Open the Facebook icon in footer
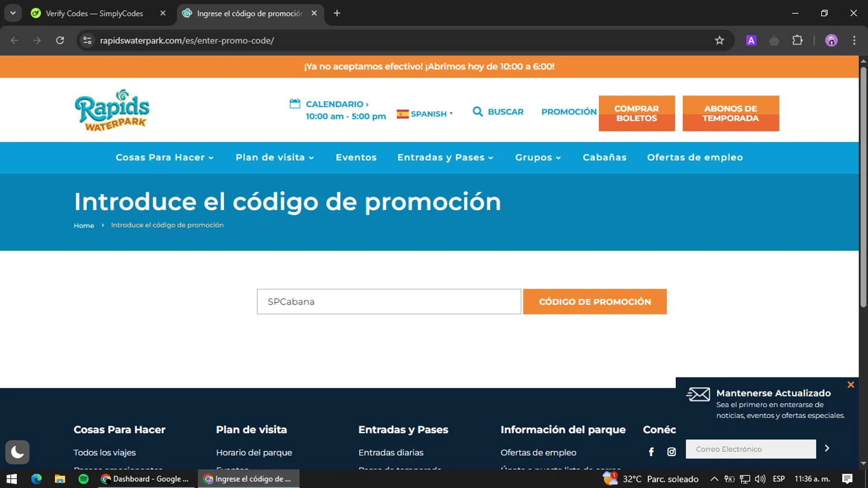 tap(651, 452)
